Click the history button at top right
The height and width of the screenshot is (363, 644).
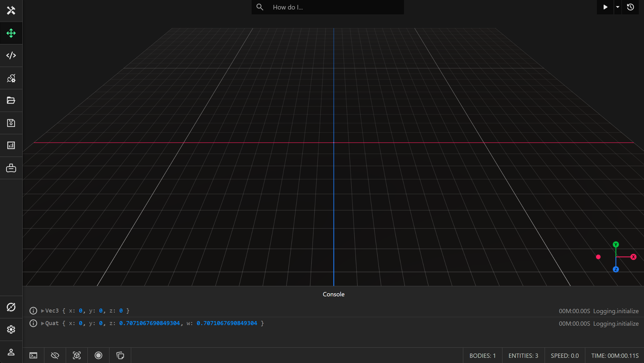click(x=631, y=7)
